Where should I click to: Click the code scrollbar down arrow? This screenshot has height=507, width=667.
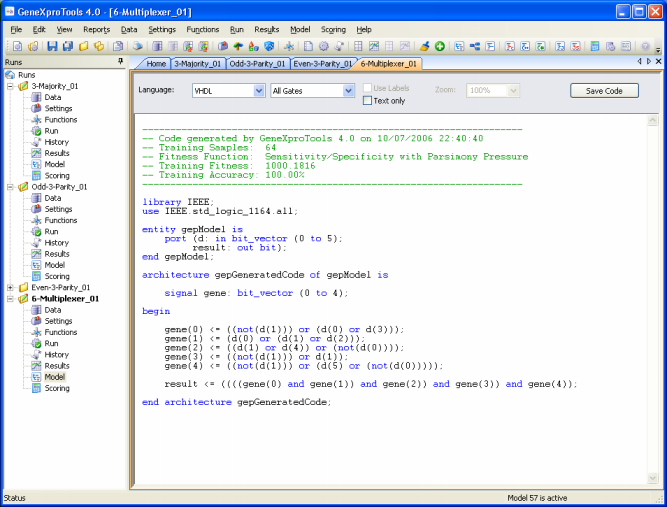tap(653, 478)
